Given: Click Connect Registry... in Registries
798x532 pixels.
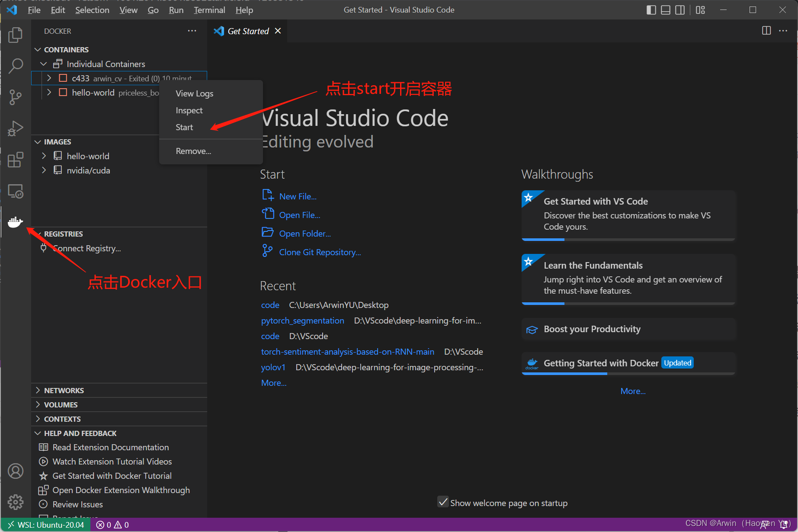Looking at the screenshot, I should point(87,248).
